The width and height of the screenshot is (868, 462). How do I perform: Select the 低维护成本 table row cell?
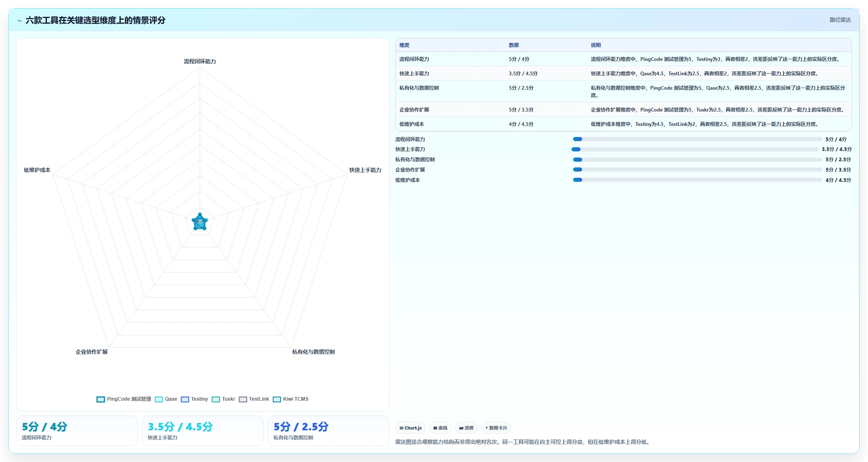click(411, 124)
